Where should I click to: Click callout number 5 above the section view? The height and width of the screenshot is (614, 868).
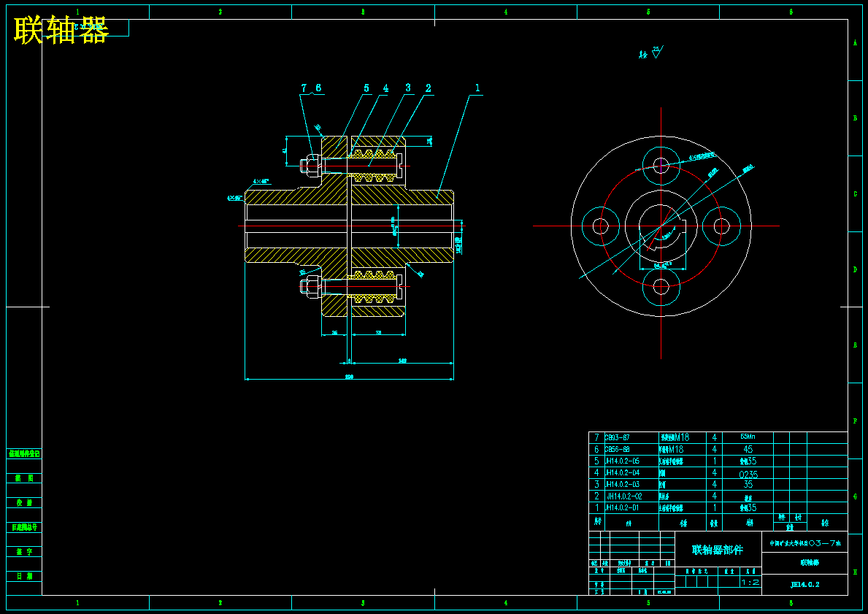pos(366,88)
